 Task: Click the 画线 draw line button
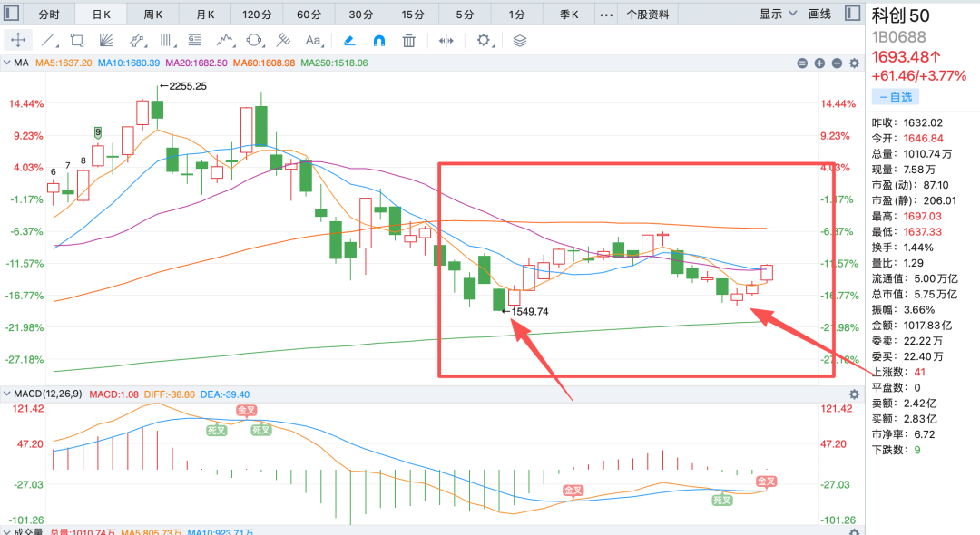819,14
